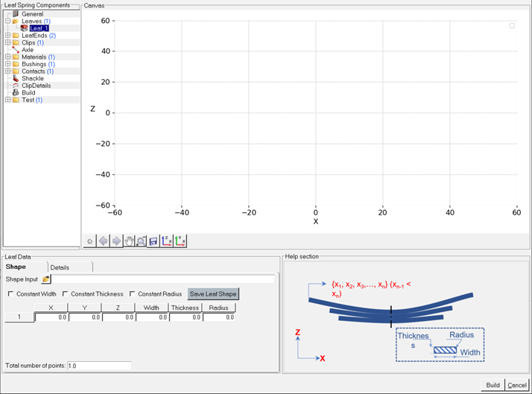Switch to the ZX axis view

[x=166, y=241]
